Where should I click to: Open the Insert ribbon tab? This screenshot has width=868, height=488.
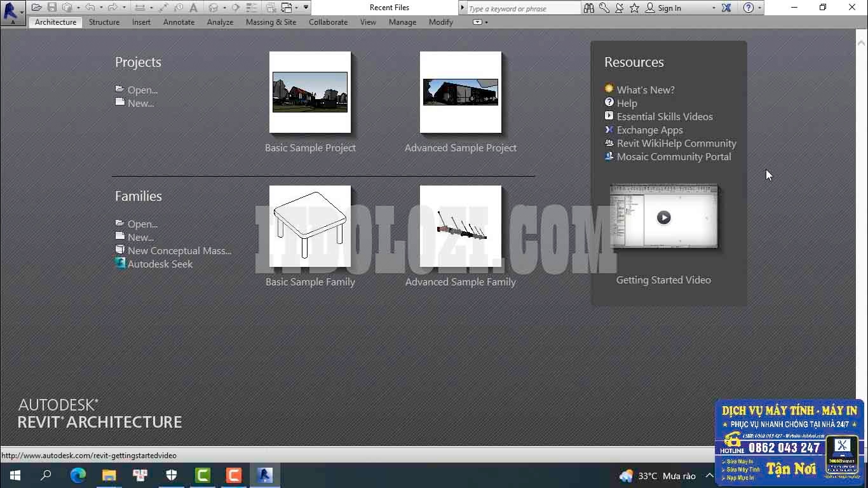pyautogui.click(x=141, y=22)
